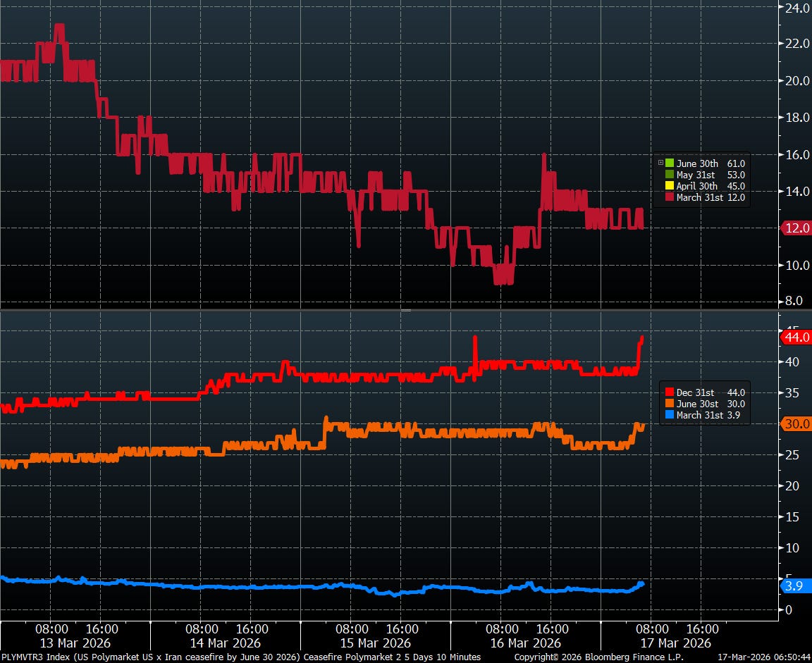Expand the upper chart legend box icon

(x=660, y=163)
